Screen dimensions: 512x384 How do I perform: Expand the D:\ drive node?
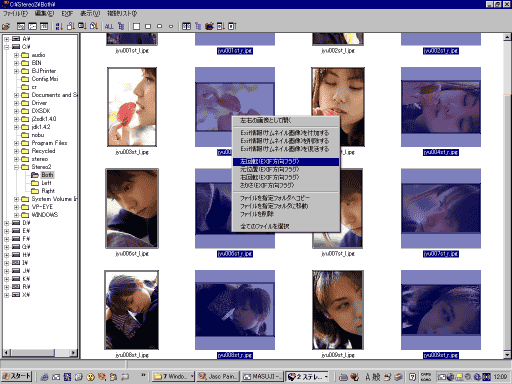(6, 223)
